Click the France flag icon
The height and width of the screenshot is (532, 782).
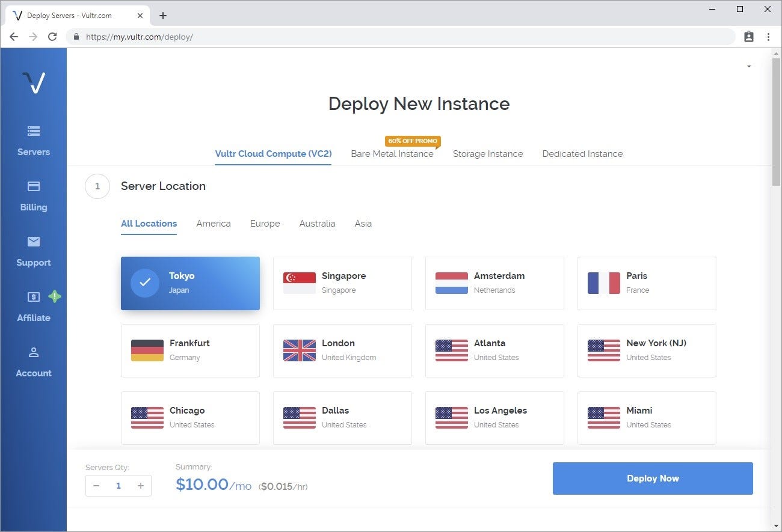tap(604, 283)
